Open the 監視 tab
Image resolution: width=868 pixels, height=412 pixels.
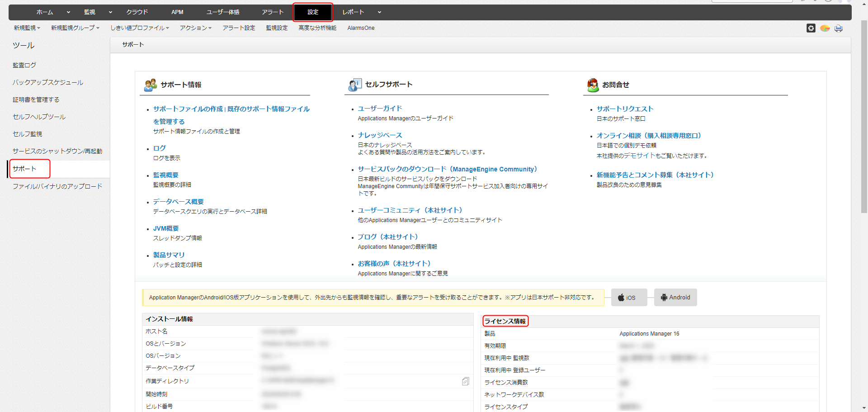[90, 12]
